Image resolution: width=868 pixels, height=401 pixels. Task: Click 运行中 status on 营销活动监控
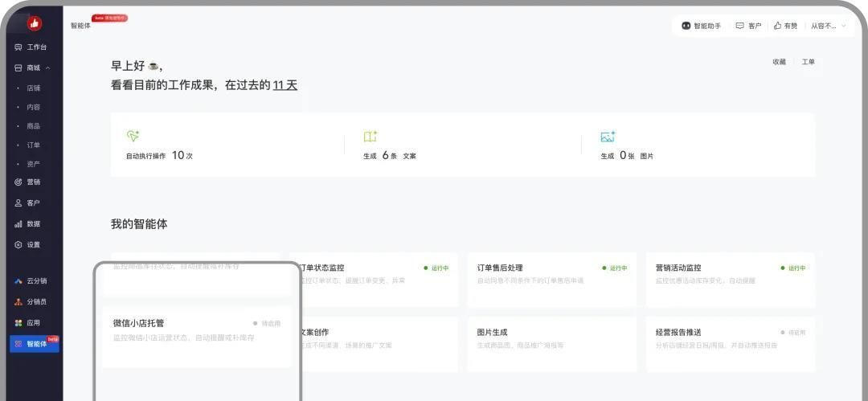coord(793,268)
